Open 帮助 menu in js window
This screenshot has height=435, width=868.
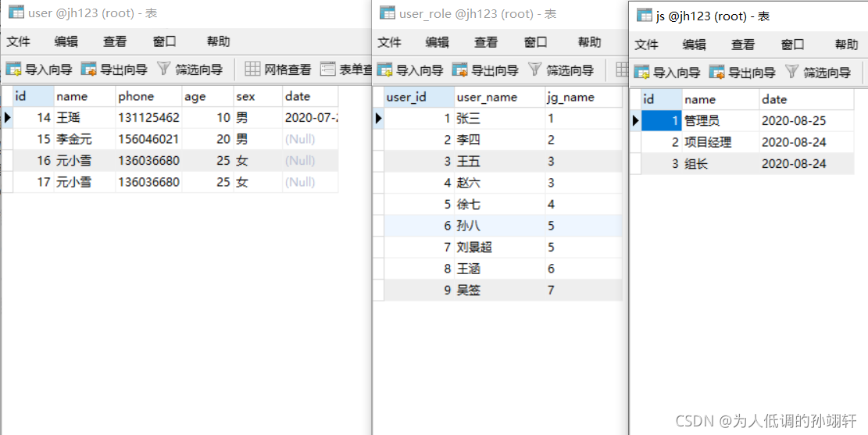point(846,45)
